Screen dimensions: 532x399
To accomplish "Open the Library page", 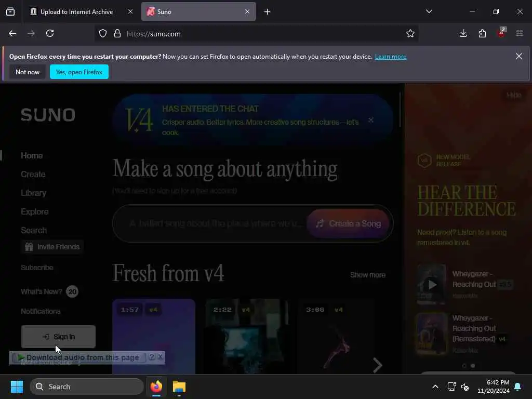I will pyautogui.click(x=33, y=193).
